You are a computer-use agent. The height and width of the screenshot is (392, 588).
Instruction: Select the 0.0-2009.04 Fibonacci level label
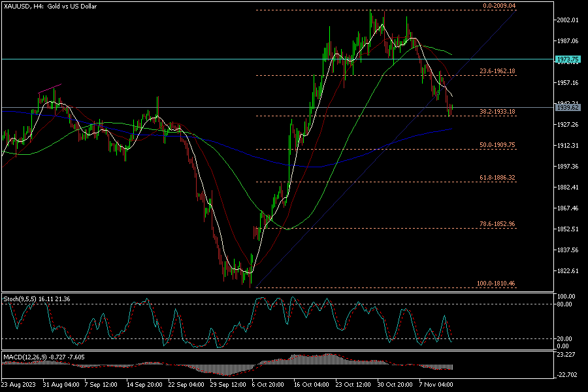click(498, 6)
